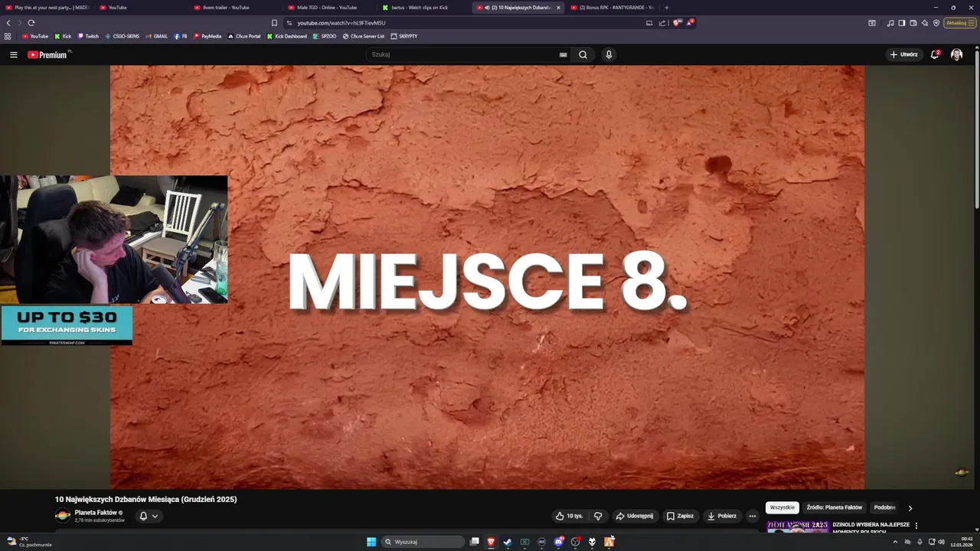Open Steam from the taskbar
This screenshot has height=551, width=980.
(507, 542)
